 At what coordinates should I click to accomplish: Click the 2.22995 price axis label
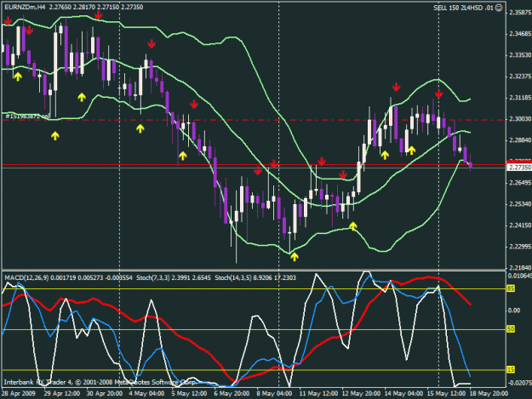[x=520, y=247]
